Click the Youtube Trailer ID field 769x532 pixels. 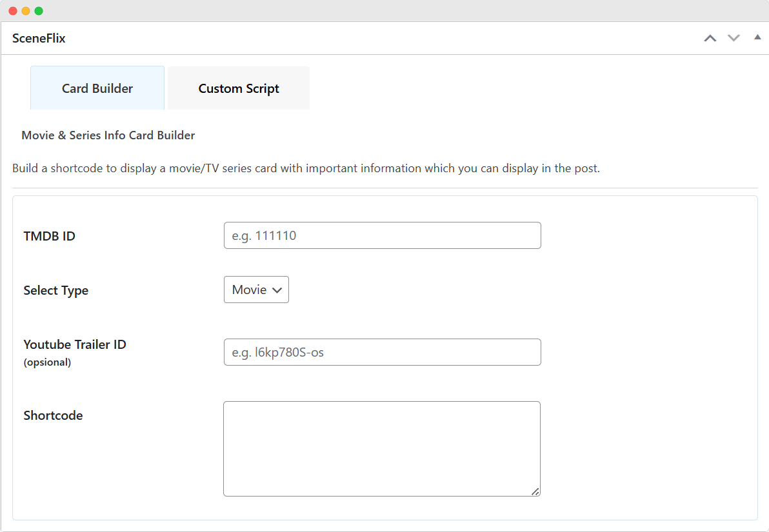pyautogui.click(x=382, y=352)
